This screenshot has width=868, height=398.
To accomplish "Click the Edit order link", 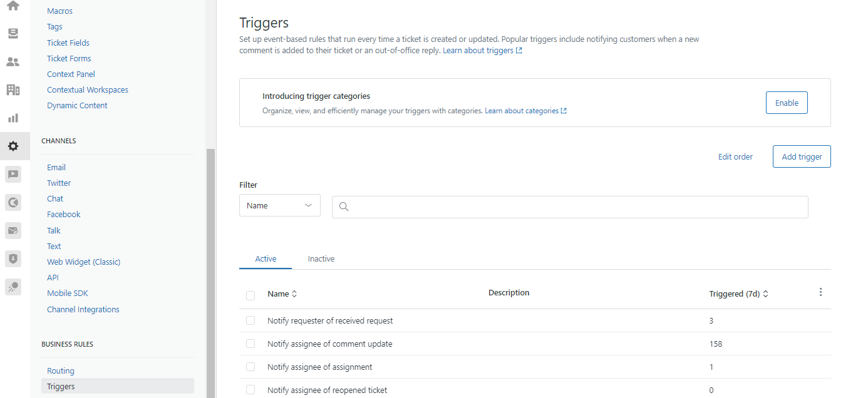I will [x=735, y=156].
